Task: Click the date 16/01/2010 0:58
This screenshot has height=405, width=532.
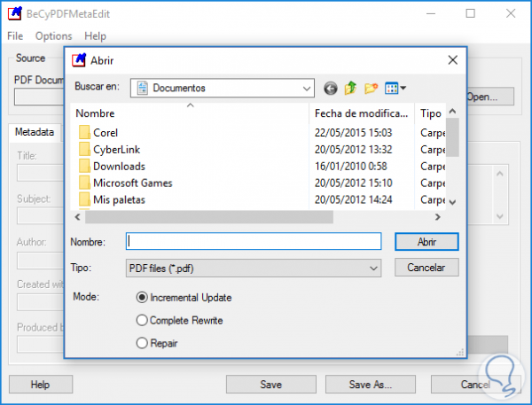Action: click(x=351, y=167)
